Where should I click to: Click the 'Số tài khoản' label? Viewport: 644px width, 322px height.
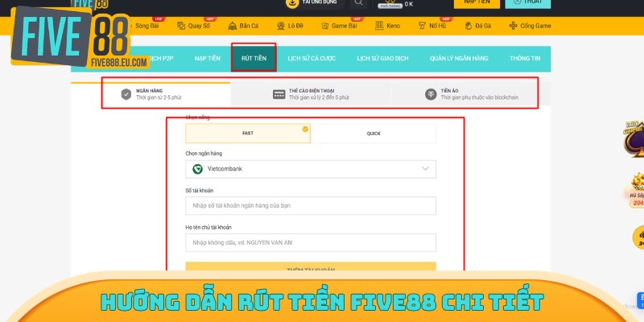[199, 191]
